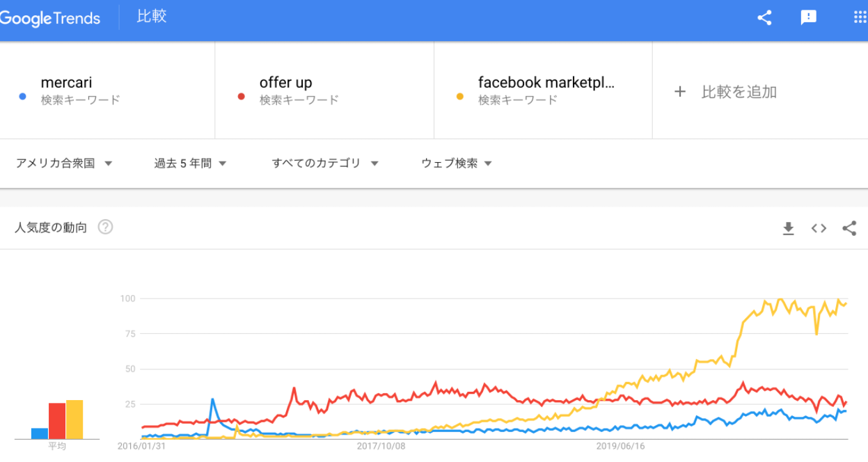Share the interest over time chart

[x=849, y=228]
